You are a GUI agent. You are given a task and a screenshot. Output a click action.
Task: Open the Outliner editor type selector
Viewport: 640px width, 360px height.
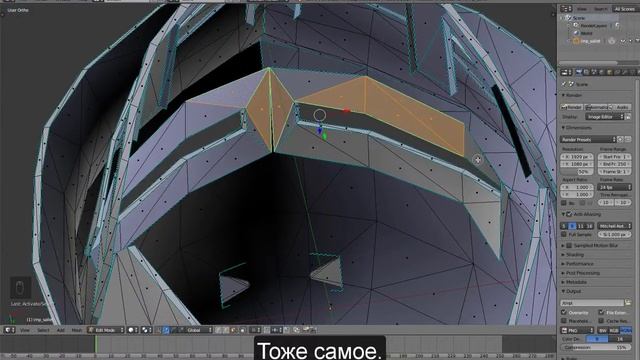[x=566, y=9]
